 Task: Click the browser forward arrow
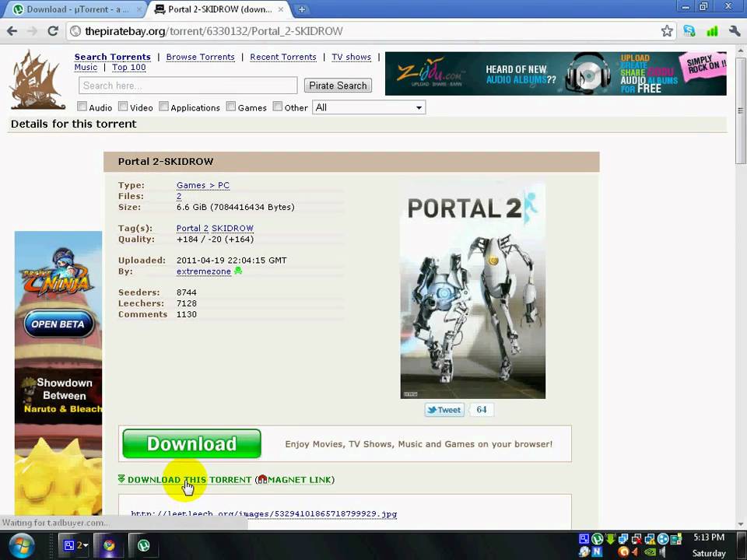point(33,31)
